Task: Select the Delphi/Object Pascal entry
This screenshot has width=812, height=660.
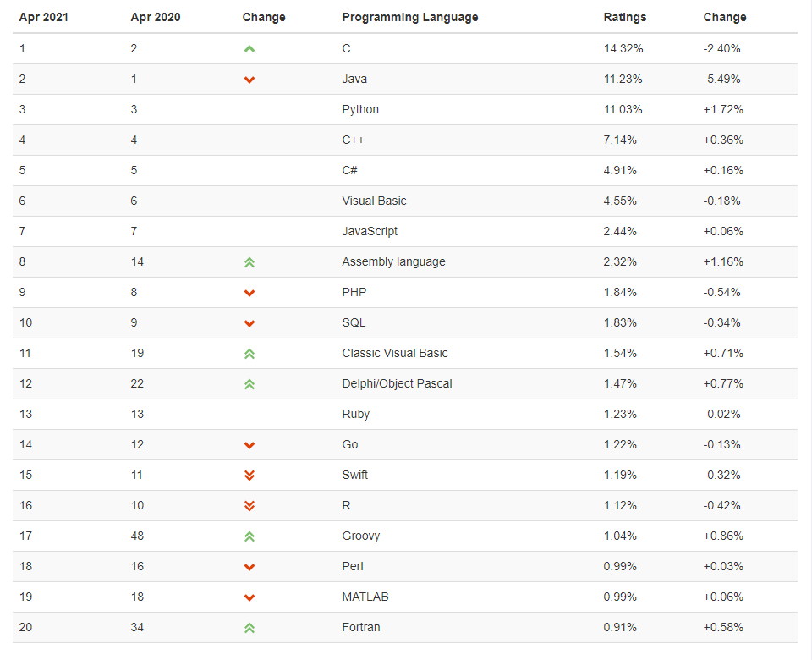Action: coord(397,384)
